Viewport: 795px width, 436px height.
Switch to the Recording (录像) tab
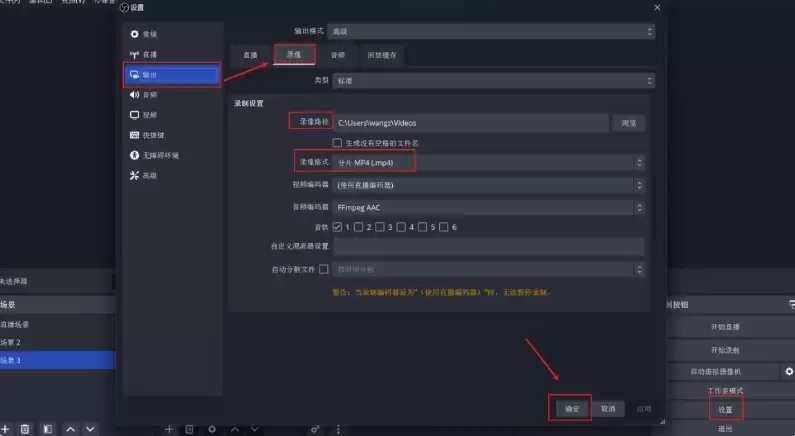tap(295, 54)
